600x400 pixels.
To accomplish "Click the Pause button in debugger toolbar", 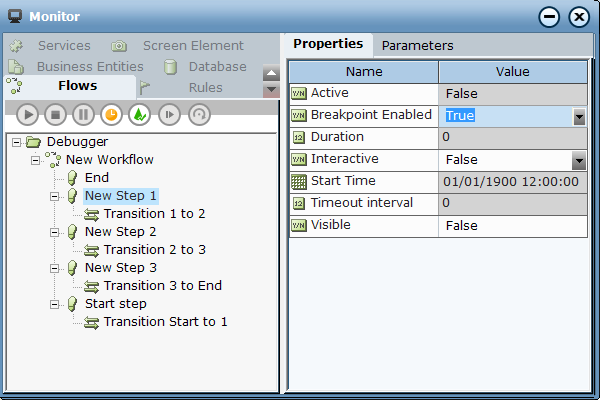I will [83, 114].
